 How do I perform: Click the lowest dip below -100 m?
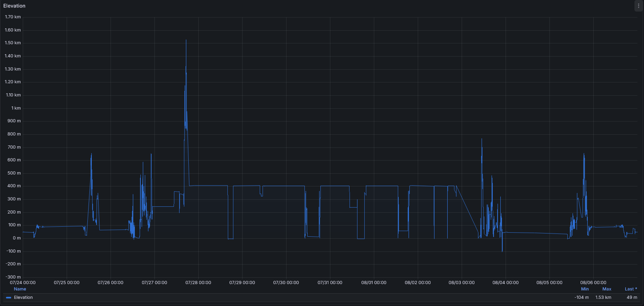[x=502, y=251]
